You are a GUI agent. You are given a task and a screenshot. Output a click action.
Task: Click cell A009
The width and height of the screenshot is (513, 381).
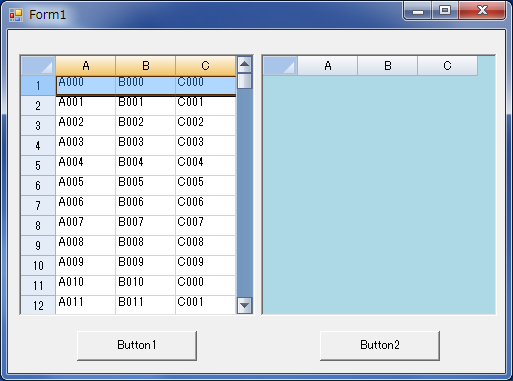click(86, 266)
